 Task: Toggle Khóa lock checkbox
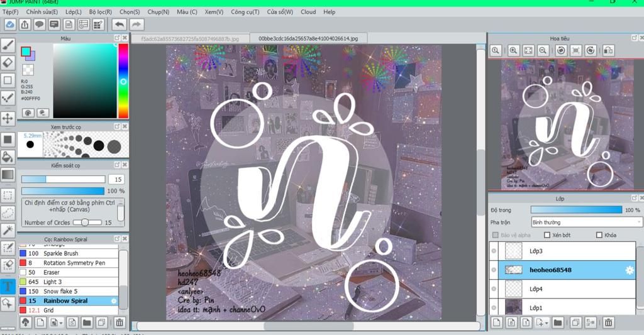pos(599,235)
